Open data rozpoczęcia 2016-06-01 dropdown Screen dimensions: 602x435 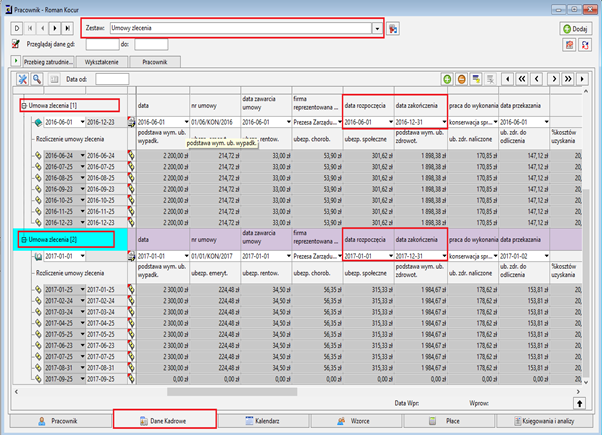tap(391, 122)
